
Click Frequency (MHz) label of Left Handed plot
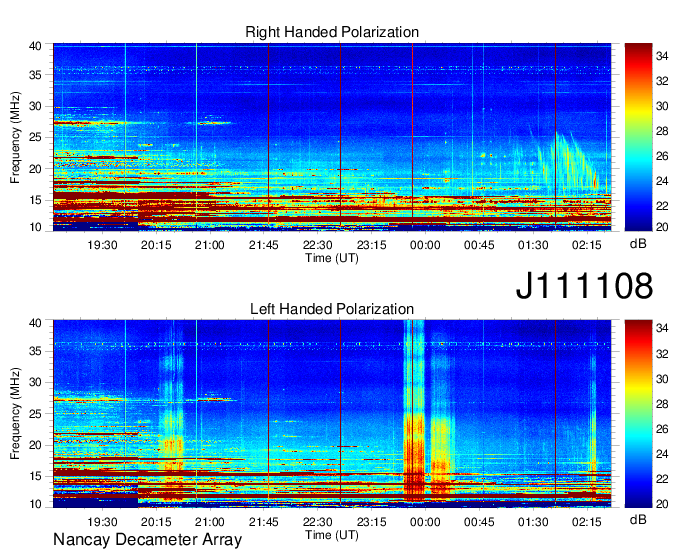click(x=15, y=414)
